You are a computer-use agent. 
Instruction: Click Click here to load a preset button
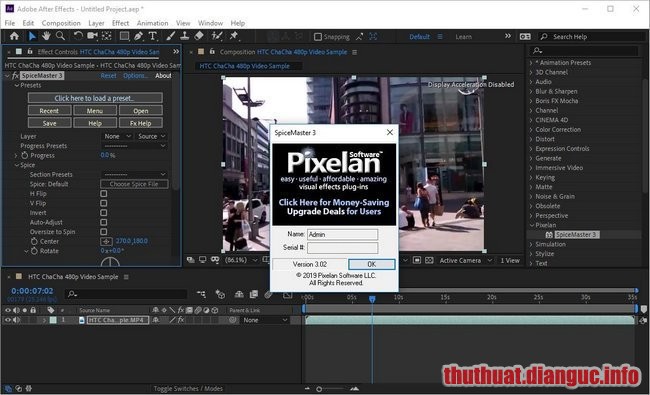(95, 98)
